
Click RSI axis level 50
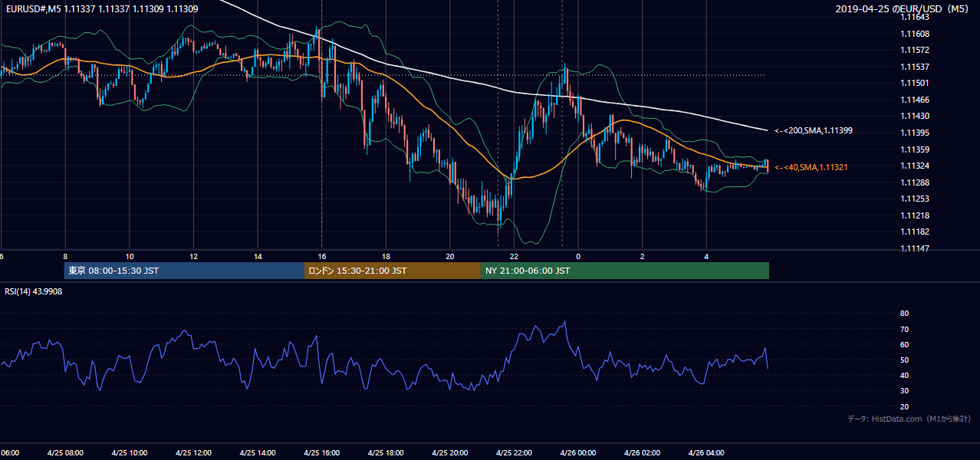[904, 360]
